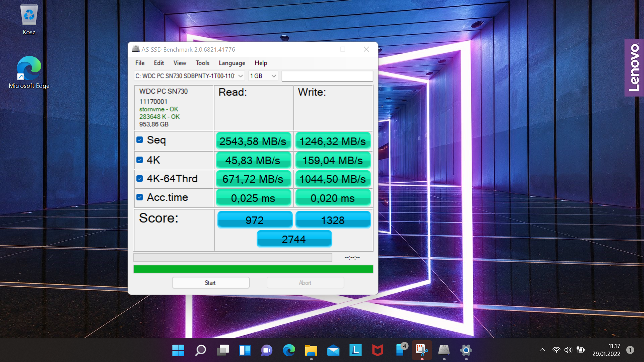644x362 pixels.
Task: Select the Microsoft Edge desktop shortcut
Action: pyautogui.click(x=29, y=72)
